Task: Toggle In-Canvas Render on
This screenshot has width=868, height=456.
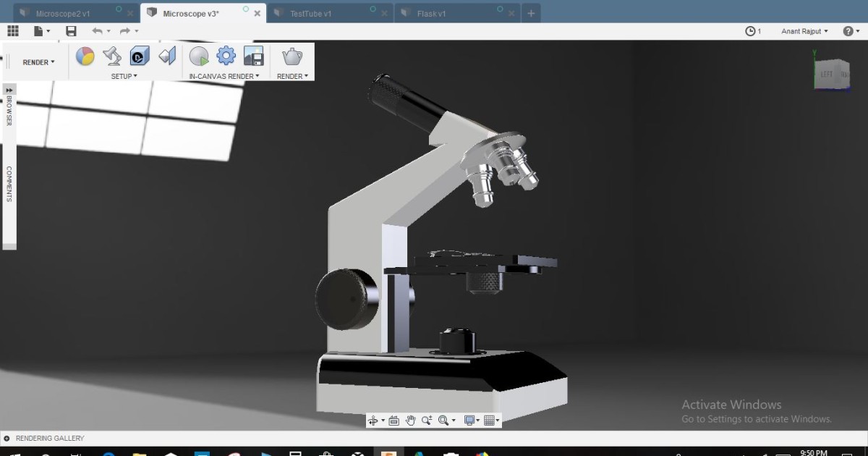Action: 198,56
